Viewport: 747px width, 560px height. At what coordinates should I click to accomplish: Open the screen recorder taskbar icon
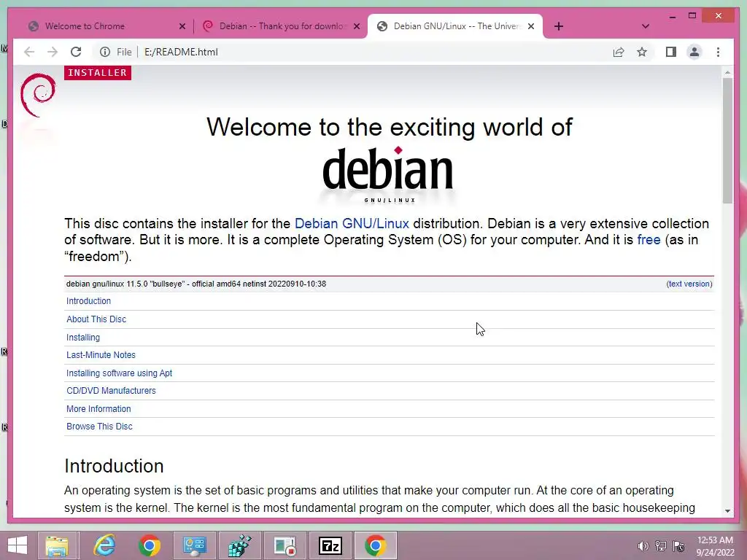tap(285, 545)
